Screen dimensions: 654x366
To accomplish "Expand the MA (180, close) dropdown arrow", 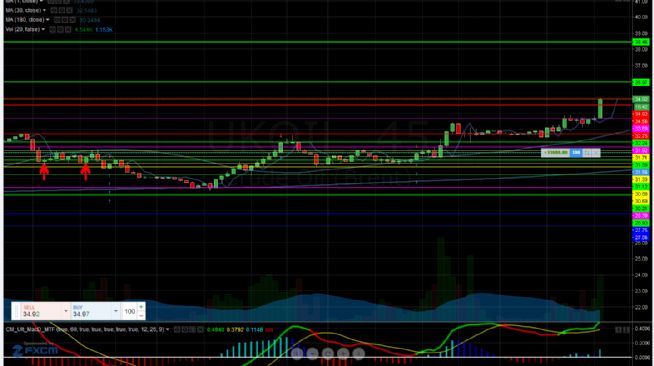I will point(48,20).
